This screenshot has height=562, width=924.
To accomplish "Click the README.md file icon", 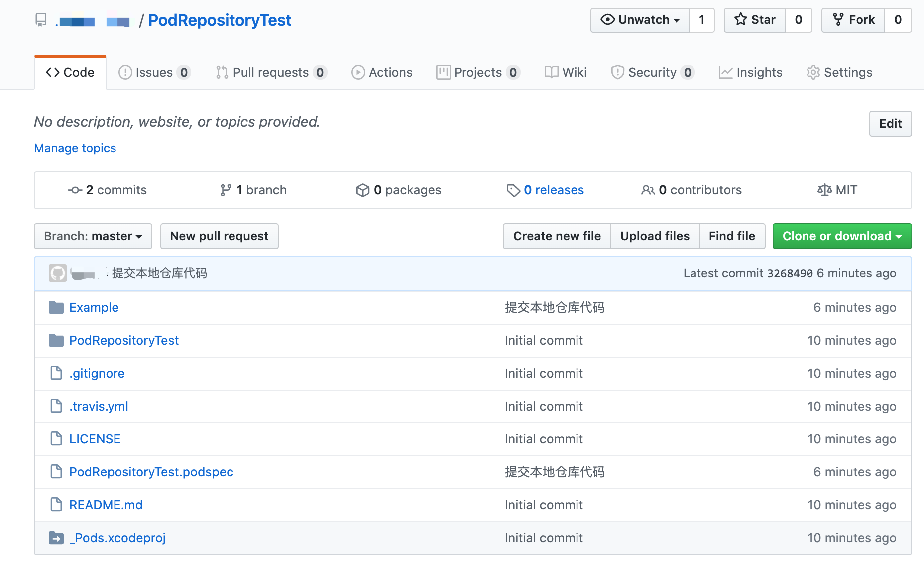I will (x=56, y=505).
